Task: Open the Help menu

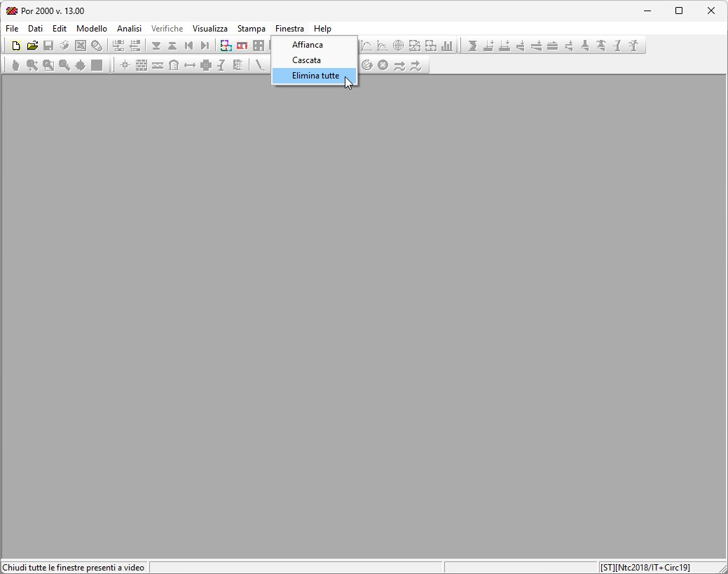Action: (x=322, y=29)
